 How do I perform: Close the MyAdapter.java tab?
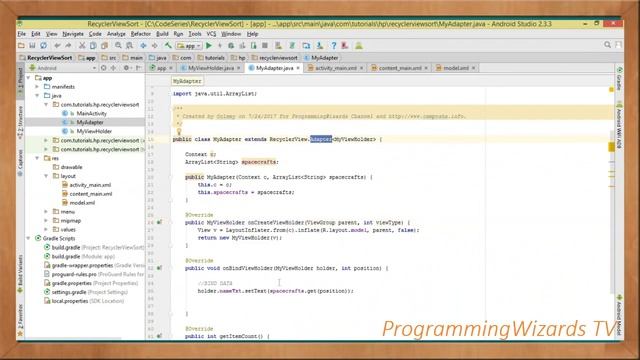point(298,68)
